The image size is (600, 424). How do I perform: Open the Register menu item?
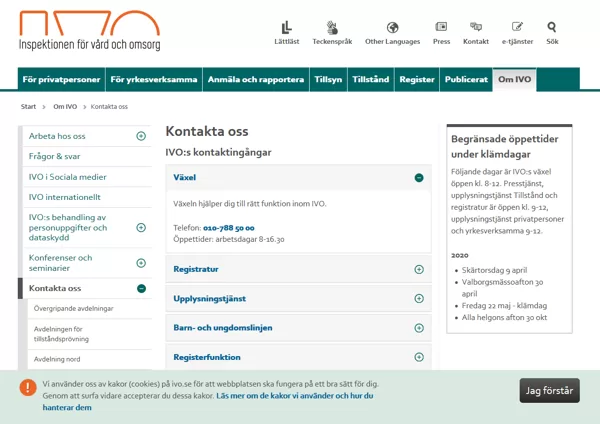(x=417, y=80)
